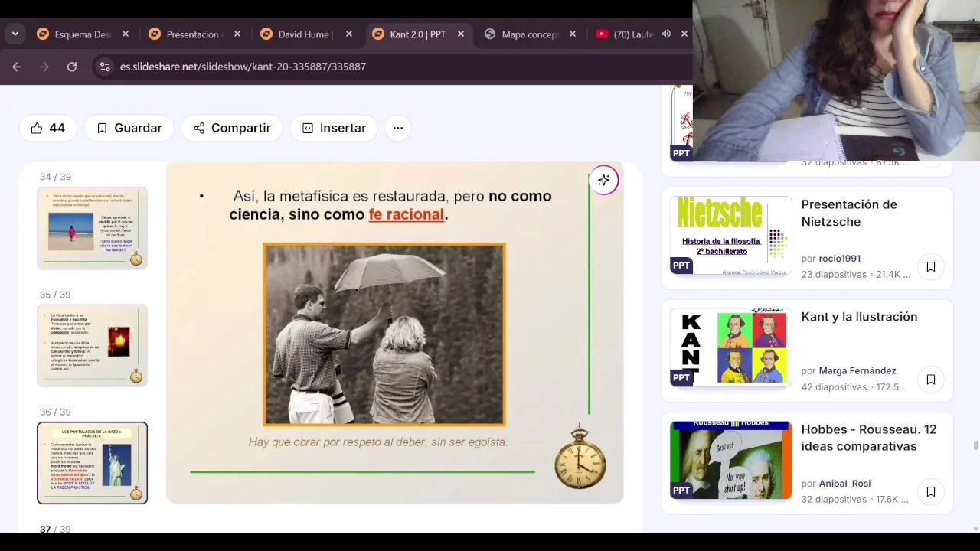The width and height of the screenshot is (980, 551).
Task: Close the Esquema Des tab
Action: [126, 34]
